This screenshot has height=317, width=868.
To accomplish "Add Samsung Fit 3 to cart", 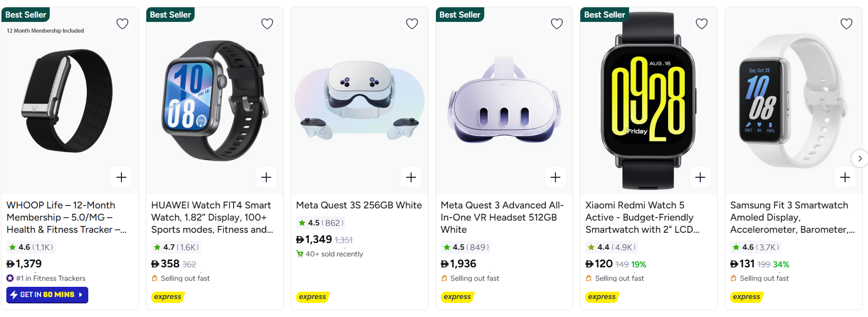I will pyautogui.click(x=845, y=177).
